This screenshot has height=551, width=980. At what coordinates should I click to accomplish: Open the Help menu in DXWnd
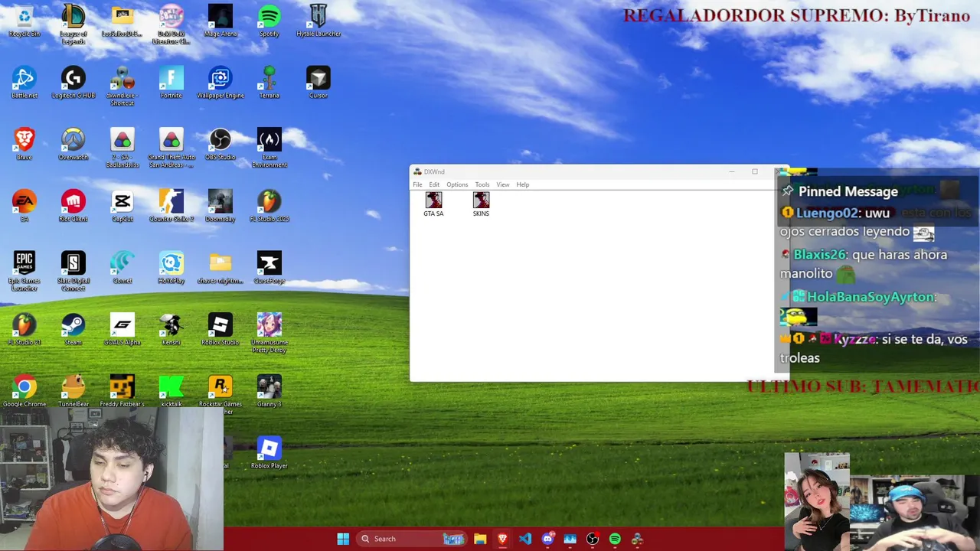click(522, 184)
